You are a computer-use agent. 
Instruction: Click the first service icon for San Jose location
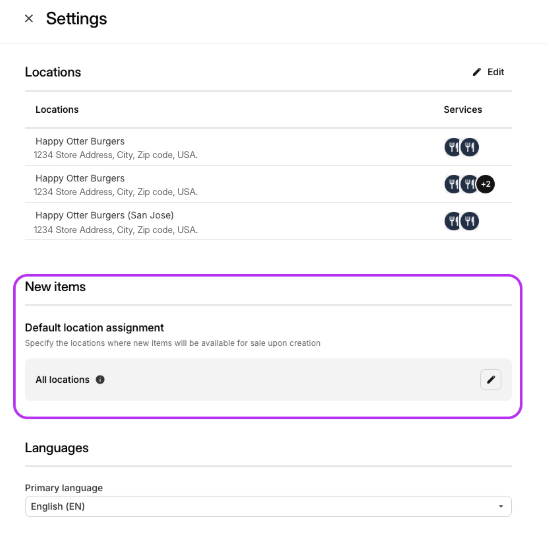click(453, 221)
